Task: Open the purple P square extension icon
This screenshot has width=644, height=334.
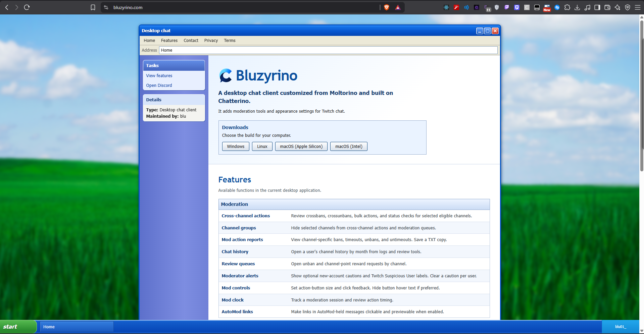Action: [517, 7]
